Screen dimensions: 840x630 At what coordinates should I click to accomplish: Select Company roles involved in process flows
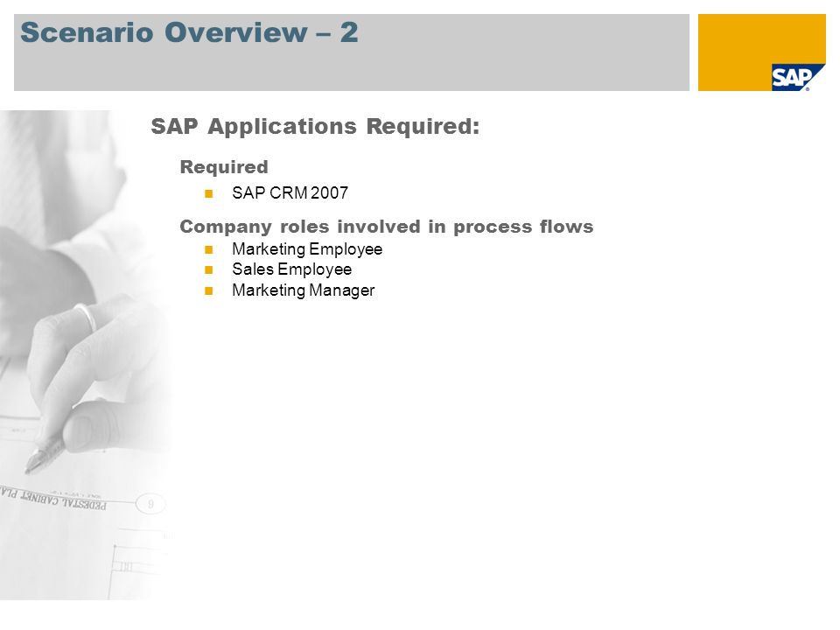pyautogui.click(x=386, y=227)
